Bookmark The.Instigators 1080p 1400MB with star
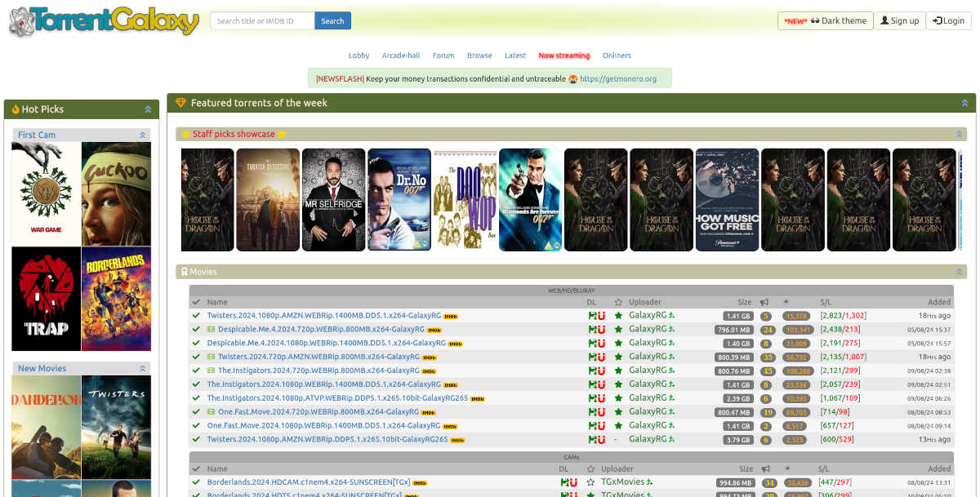980x497 pixels. 618,384
